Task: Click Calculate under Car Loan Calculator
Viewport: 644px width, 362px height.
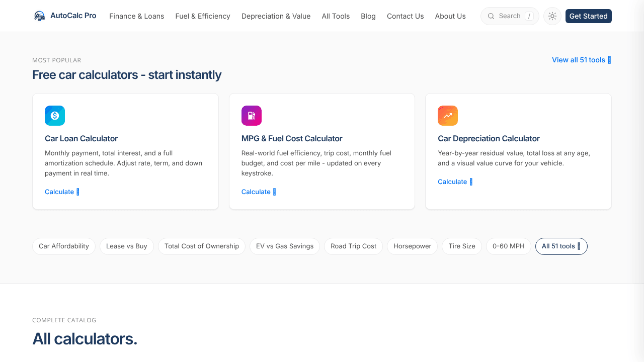Action: click(x=62, y=192)
